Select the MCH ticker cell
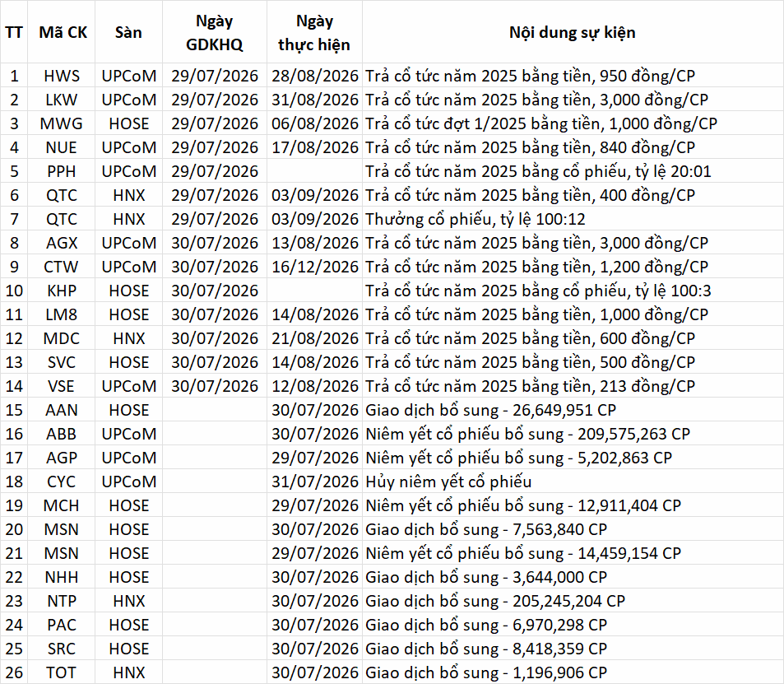The image size is (784, 684). pyautogui.click(x=62, y=505)
